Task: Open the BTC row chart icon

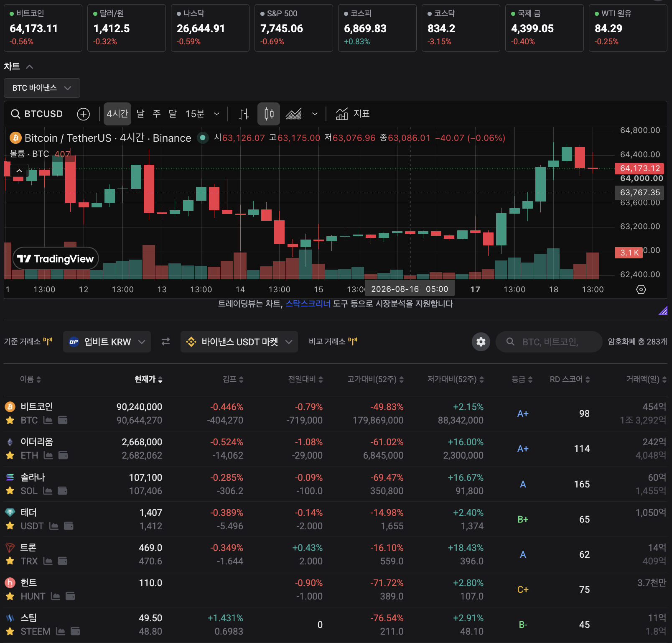Action: [x=48, y=420]
